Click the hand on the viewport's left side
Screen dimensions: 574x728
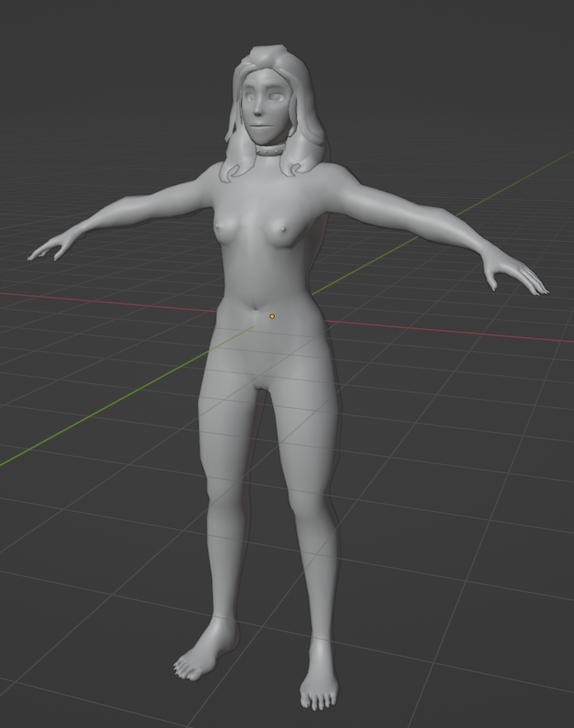pos(49,249)
